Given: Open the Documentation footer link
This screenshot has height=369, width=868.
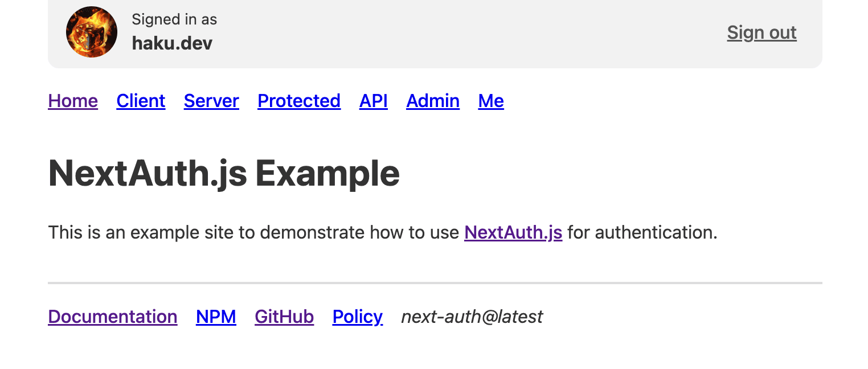Looking at the screenshot, I should click(x=113, y=317).
